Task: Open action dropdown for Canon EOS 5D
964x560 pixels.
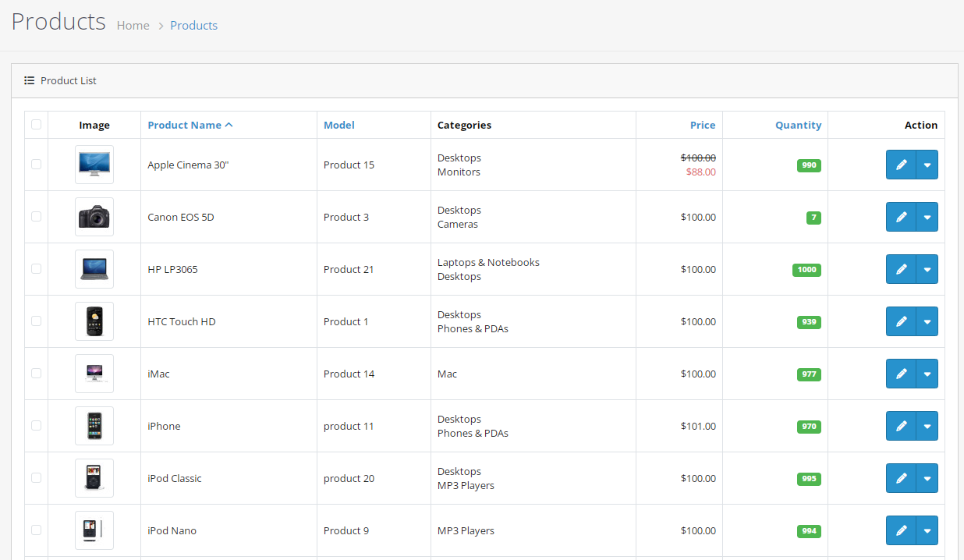Action: coord(927,217)
